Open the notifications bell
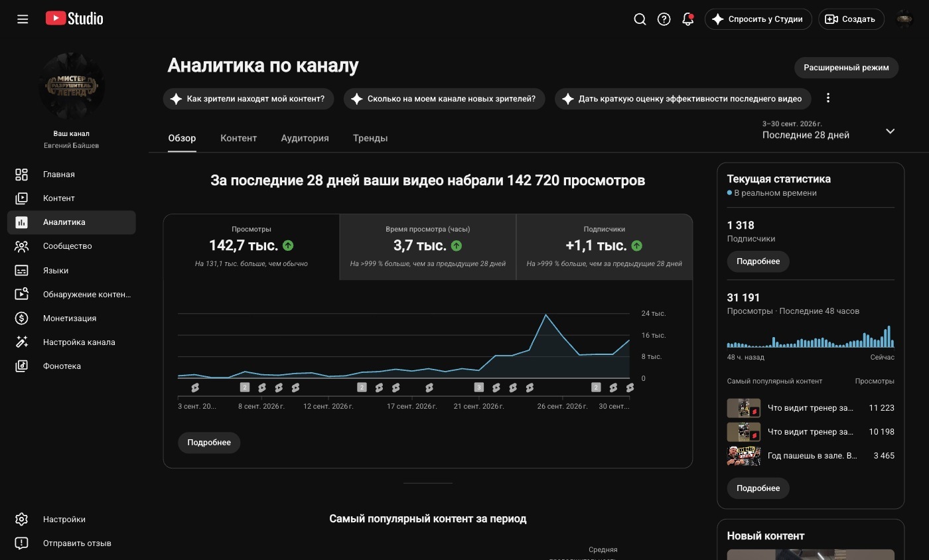This screenshot has height=560, width=929. (688, 19)
